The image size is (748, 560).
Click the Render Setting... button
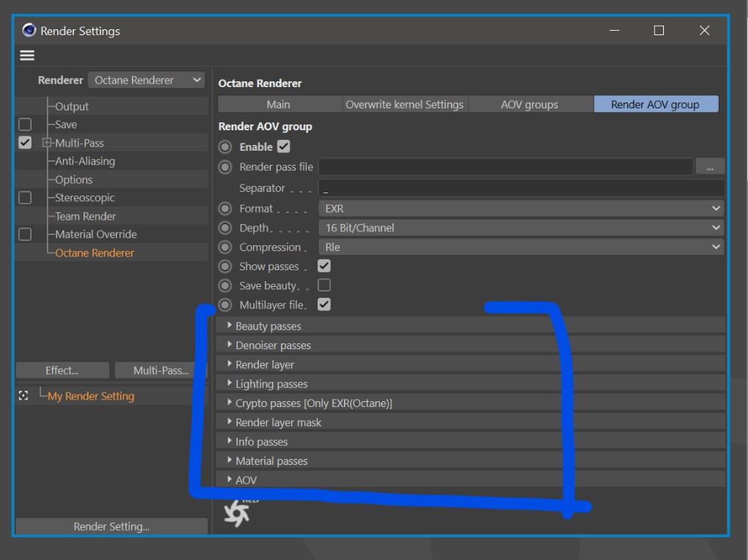pos(112,526)
